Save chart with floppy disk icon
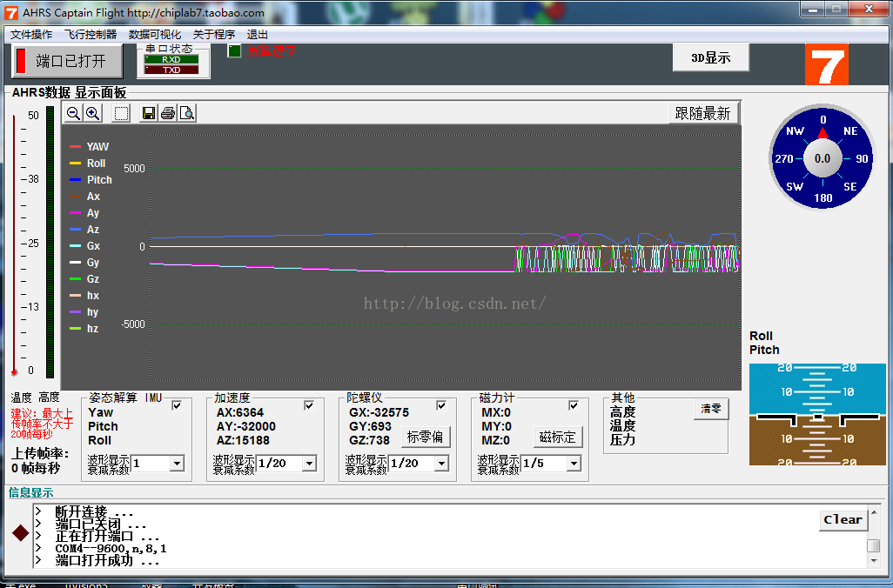 click(149, 113)
